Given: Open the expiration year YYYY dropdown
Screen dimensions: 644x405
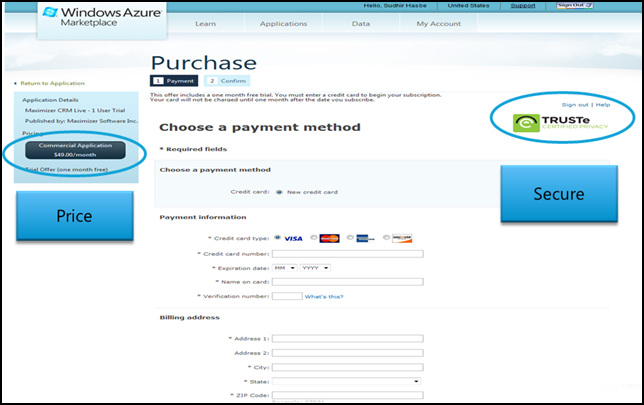Looking at the screenshot, I should click(x=315, y=268).
